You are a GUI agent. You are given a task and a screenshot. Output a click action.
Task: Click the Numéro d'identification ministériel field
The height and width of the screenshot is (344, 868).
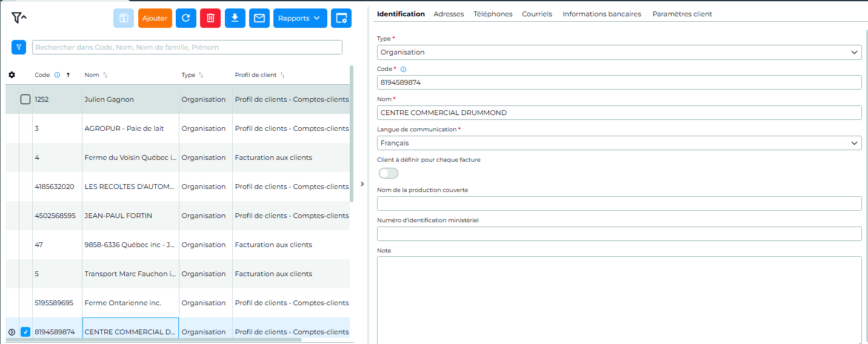pos(619,234)
